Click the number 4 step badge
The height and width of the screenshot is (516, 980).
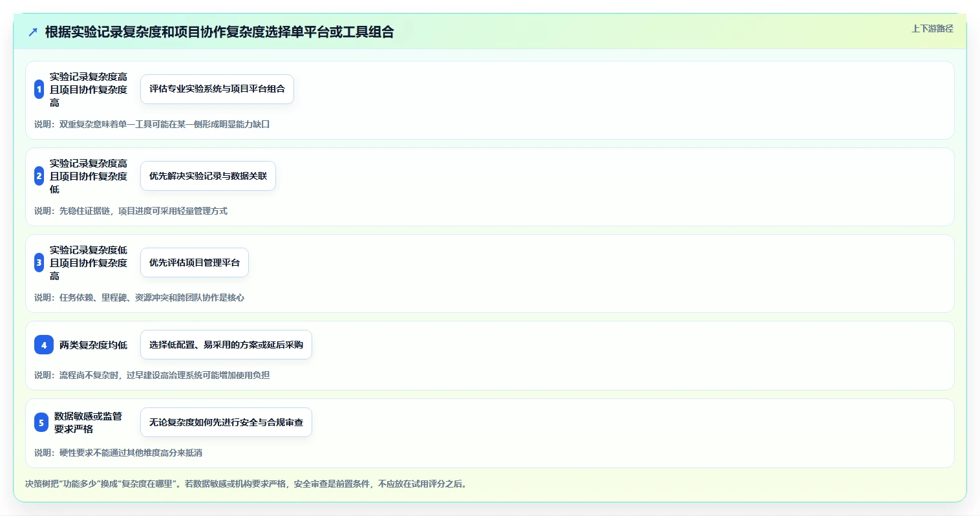coord(44,345)
